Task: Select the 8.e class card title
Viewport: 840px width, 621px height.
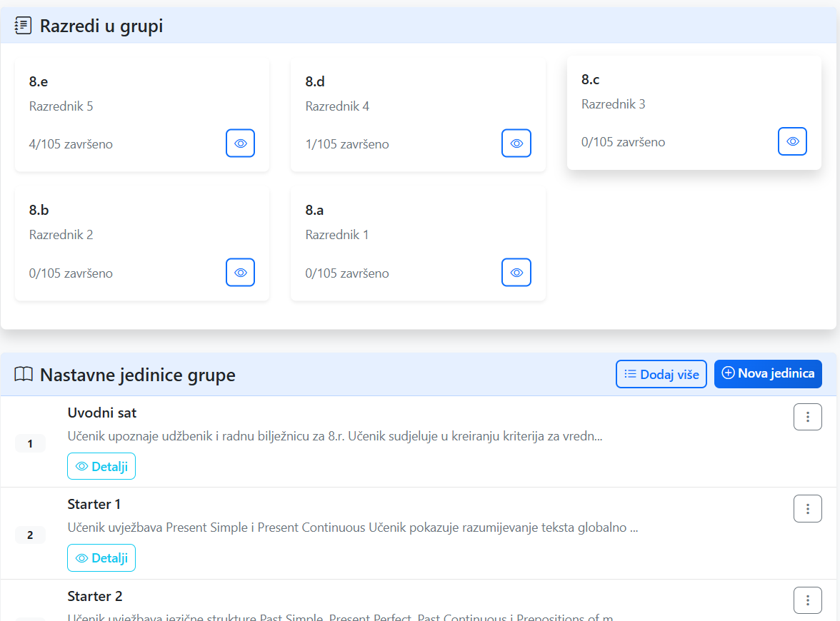Action: [39, 81]
